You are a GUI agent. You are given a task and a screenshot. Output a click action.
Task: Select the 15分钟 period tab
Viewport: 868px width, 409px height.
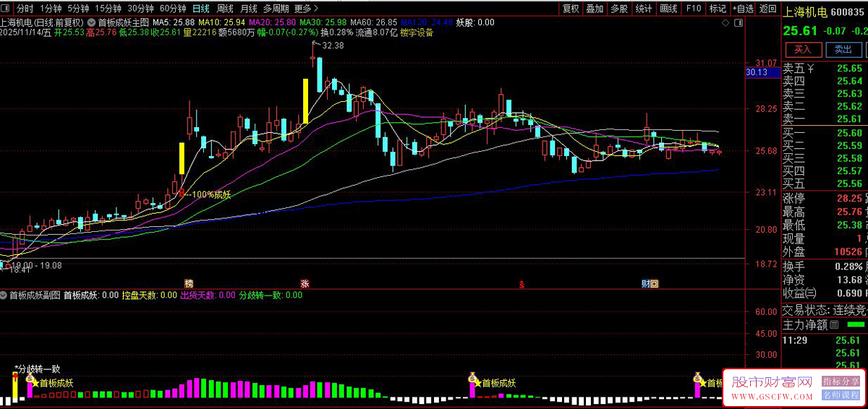pyautogui.click(x=109, y=9)
